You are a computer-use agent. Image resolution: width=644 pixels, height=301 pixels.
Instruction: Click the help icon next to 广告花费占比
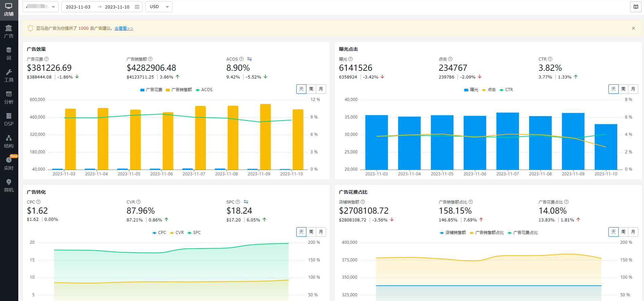coord(566,202)
